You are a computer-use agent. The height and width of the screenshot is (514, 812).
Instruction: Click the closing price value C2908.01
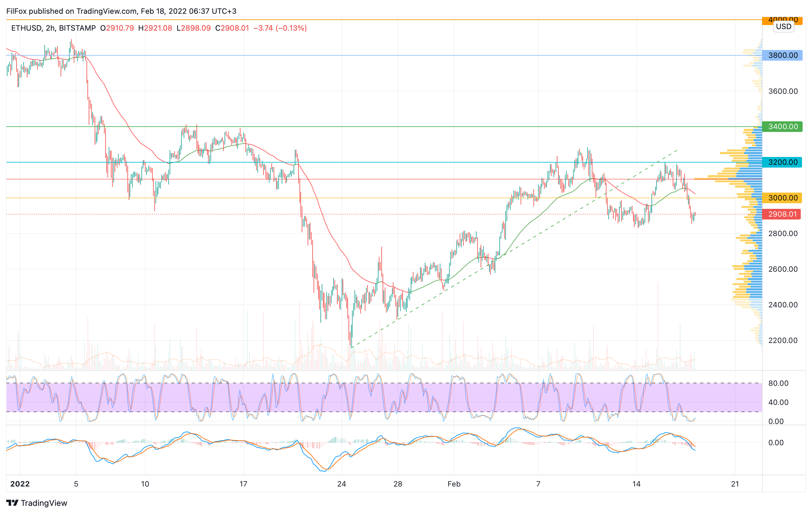232,28
